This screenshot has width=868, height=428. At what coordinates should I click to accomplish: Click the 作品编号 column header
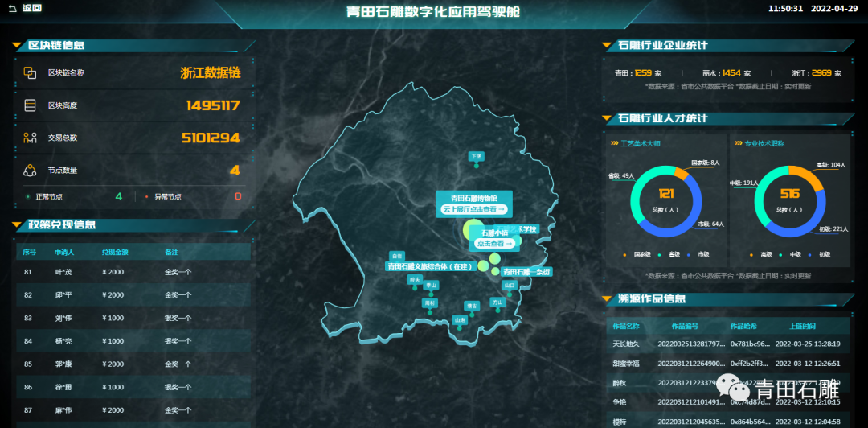685,326
